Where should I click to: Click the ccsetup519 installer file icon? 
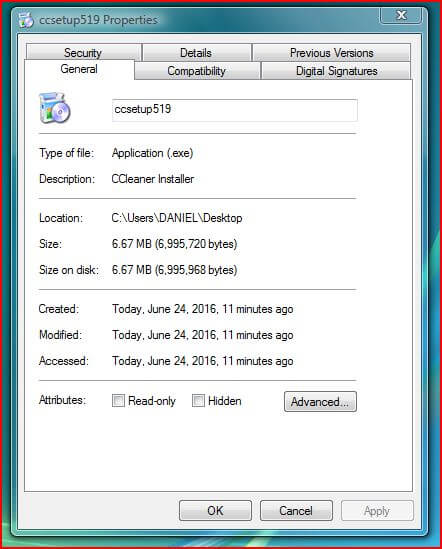coord(55,108)
